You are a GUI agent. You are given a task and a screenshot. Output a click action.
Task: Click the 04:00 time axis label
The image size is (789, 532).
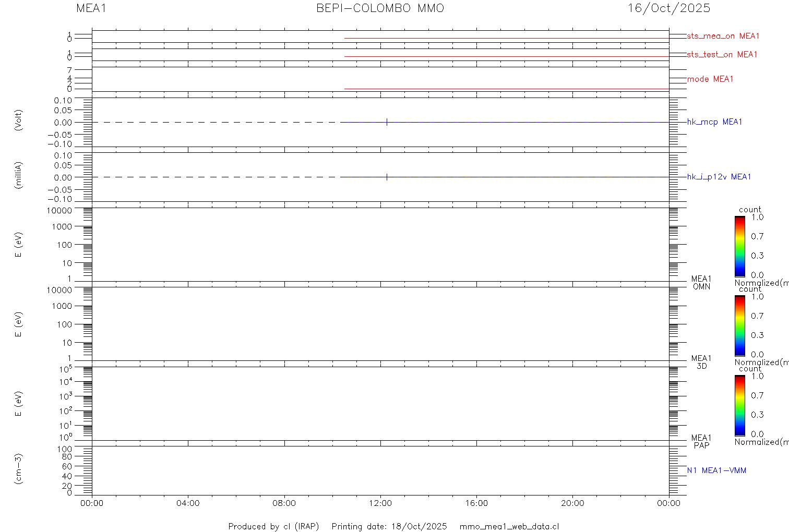point(188,503)
